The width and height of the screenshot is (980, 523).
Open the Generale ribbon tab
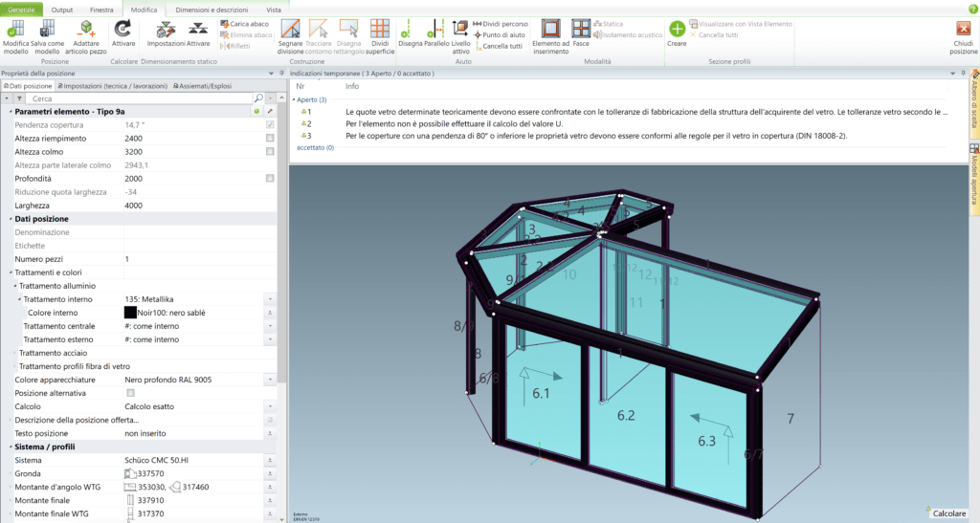pyautogui.click(x=21, y=10)
